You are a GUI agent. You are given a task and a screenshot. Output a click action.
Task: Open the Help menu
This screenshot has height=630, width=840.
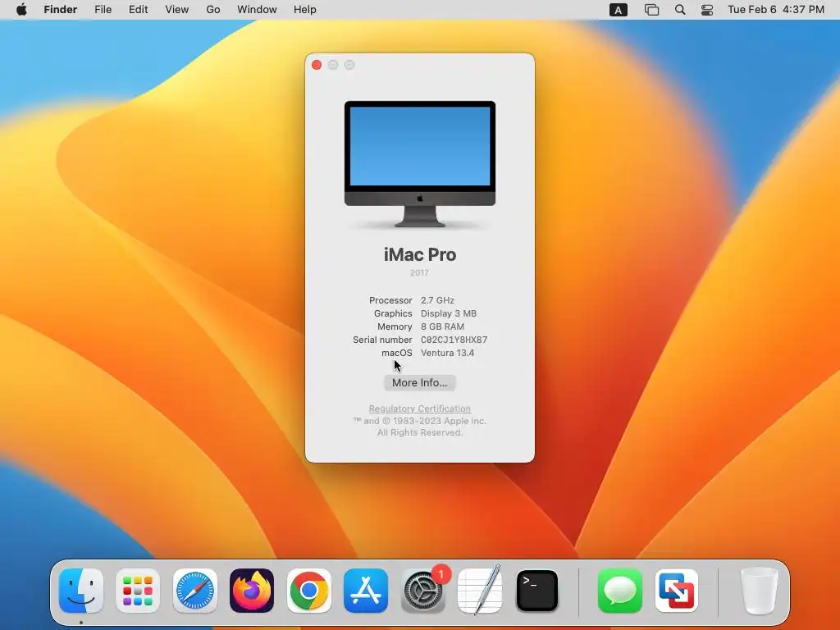(305, 10)
